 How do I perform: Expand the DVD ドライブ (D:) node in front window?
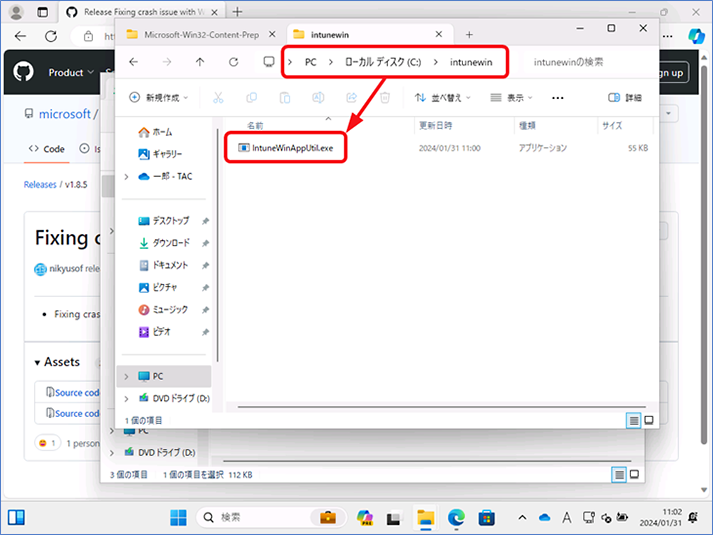tap(126, 399)
